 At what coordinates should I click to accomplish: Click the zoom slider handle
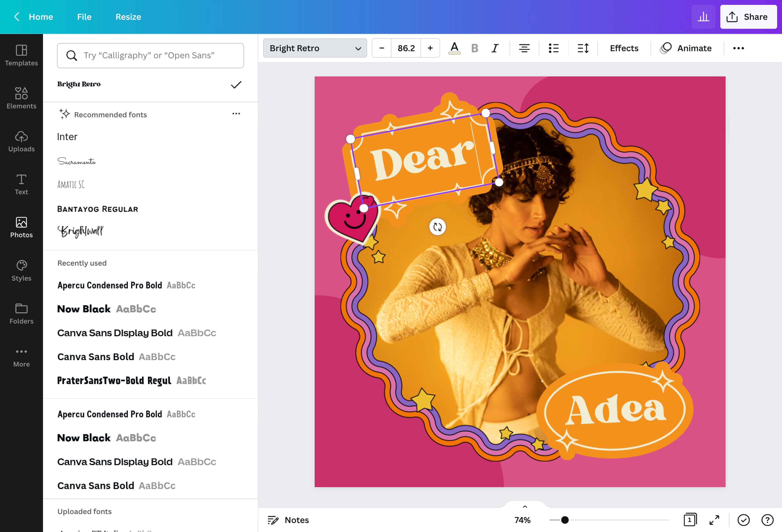(565, 520)
